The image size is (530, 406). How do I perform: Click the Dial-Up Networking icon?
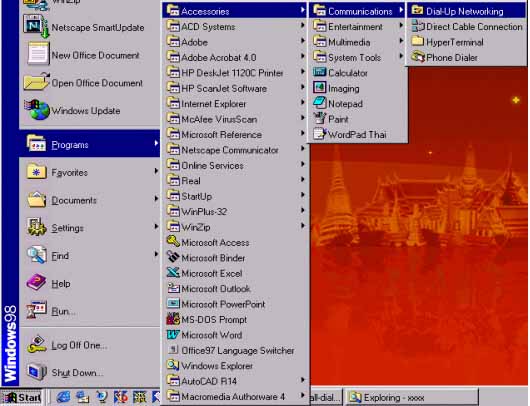[x=417, y=10]
